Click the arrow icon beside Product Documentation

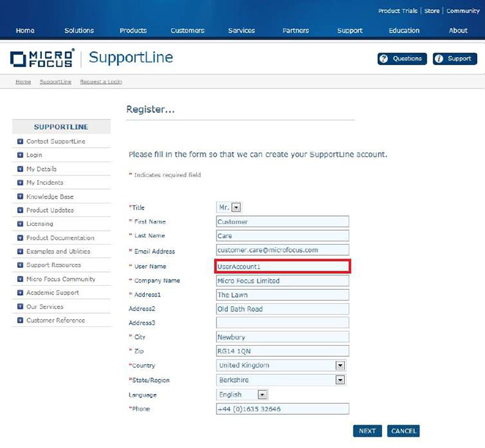[21, 238]
